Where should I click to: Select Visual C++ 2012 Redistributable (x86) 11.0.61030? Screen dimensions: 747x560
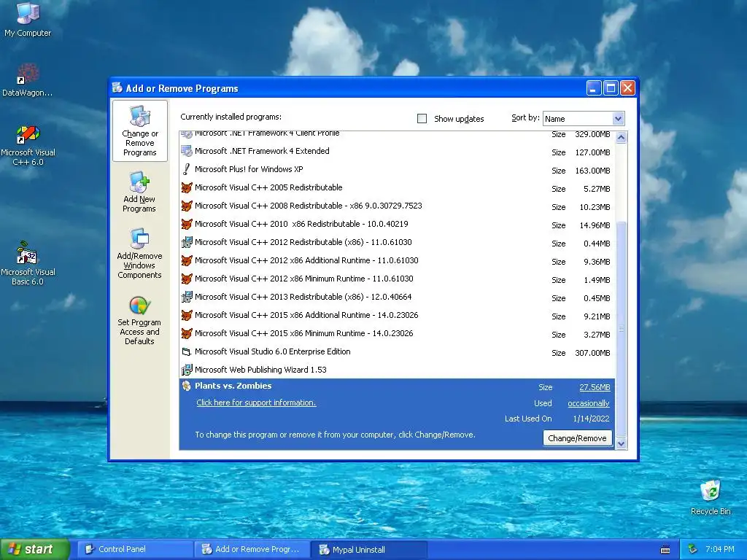[x=398, y=242]
